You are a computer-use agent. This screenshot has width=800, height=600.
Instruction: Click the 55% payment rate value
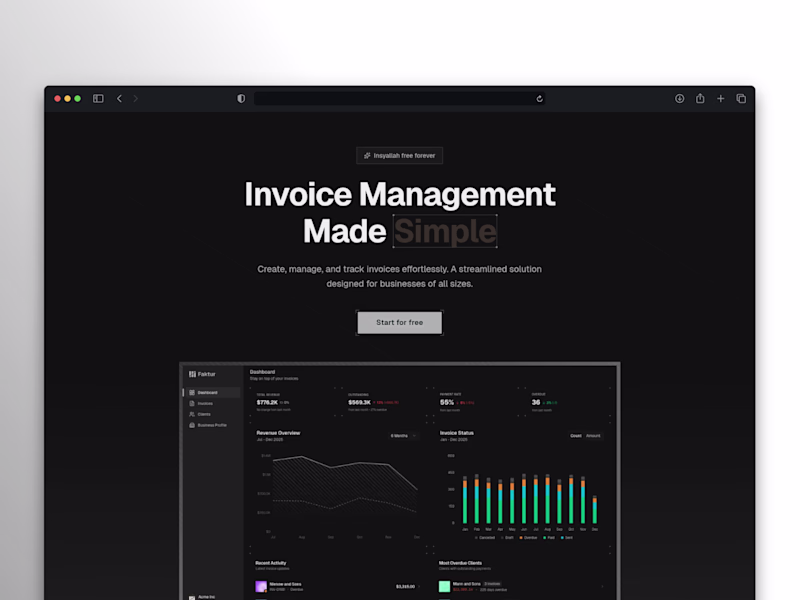pos(446,403)
